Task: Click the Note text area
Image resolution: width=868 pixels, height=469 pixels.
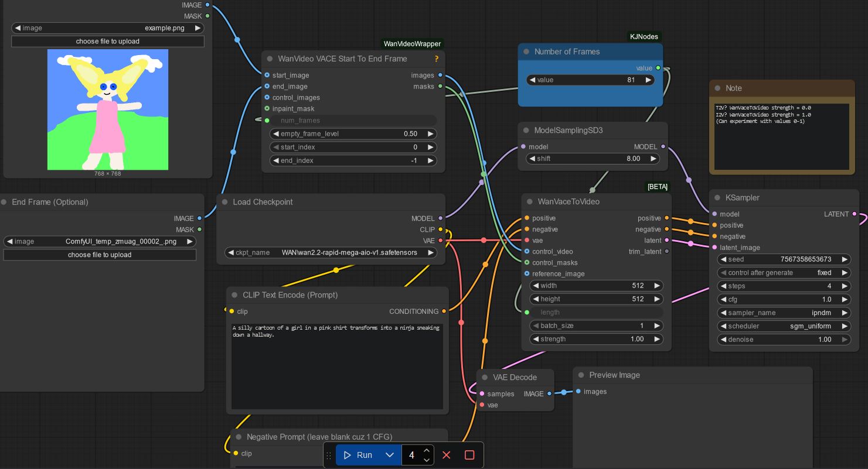Action: (782, 136)
